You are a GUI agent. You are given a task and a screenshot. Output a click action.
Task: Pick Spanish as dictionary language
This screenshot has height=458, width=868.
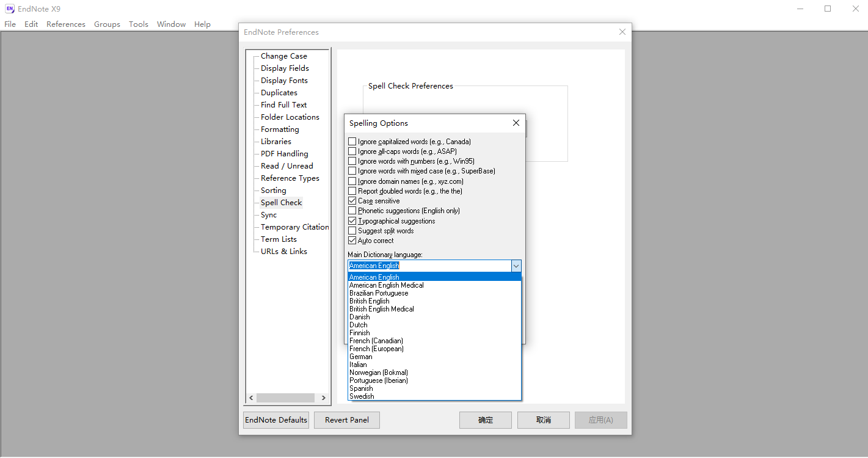pyautogui.click(x=434, y=388)
